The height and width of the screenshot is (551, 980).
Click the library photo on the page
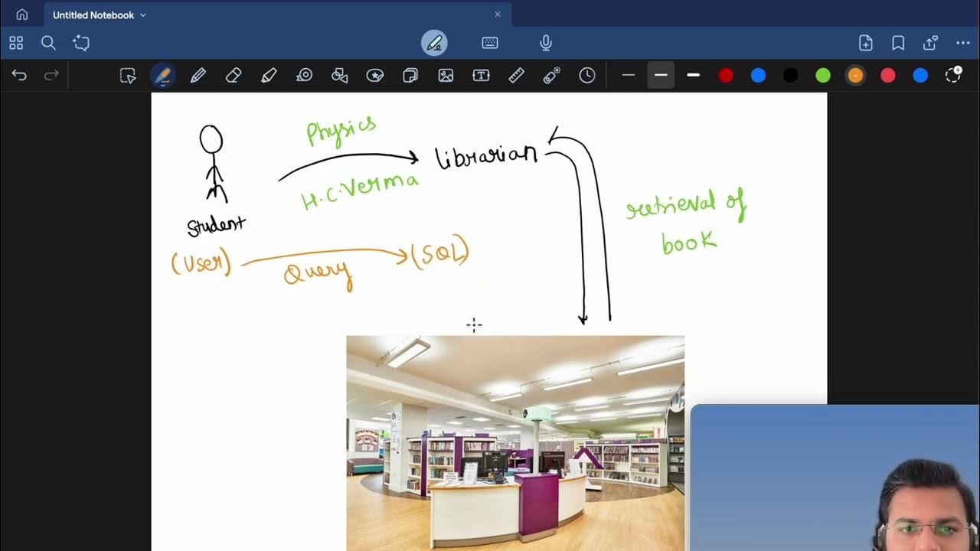[515, 442]
